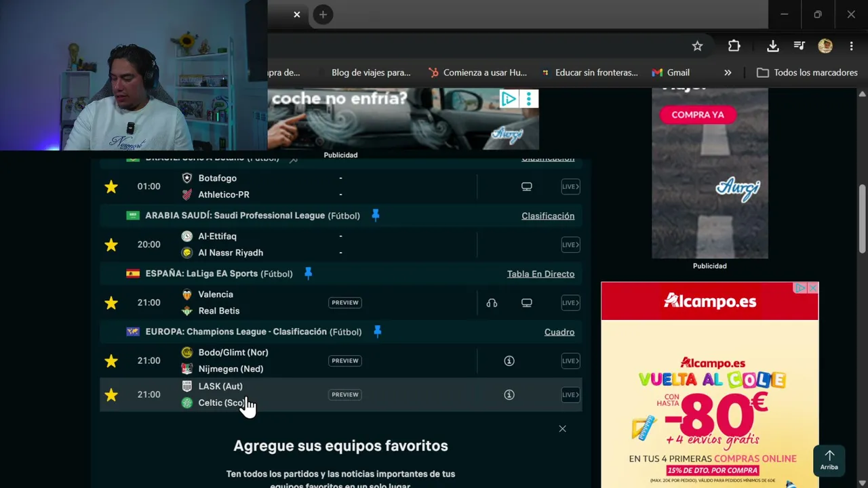Viewport: 868px width, 488px height.
Task: Open Cuadro link for Champions League
Action: coord(559,332)
